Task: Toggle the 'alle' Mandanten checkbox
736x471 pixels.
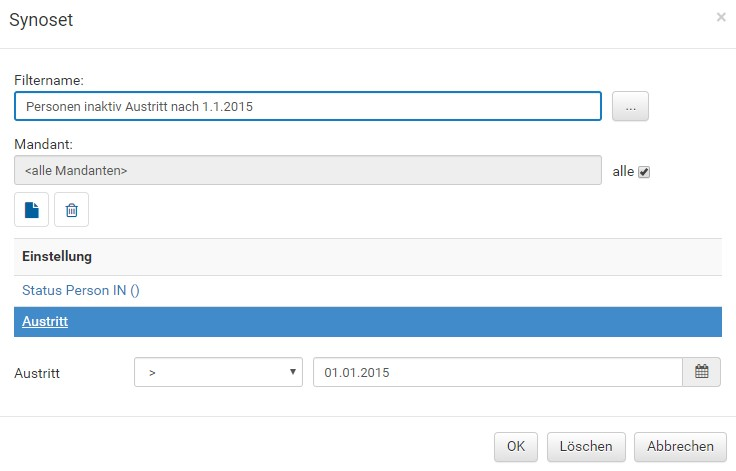Action: click(x=644, y=171)
